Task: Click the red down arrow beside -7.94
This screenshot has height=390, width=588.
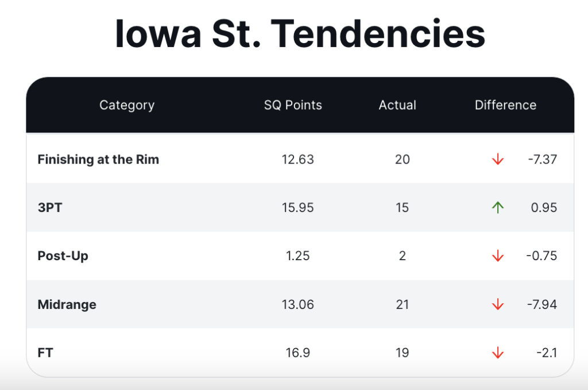Action: [498, 304]
